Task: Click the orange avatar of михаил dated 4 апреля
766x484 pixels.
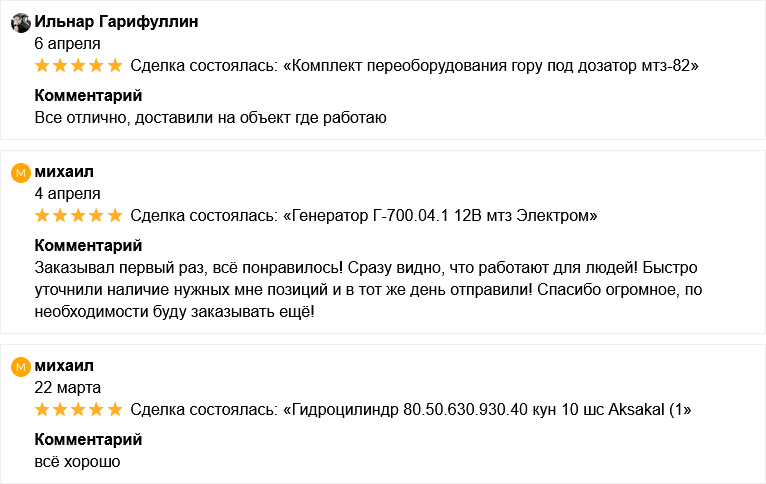Action: (20, 173)
